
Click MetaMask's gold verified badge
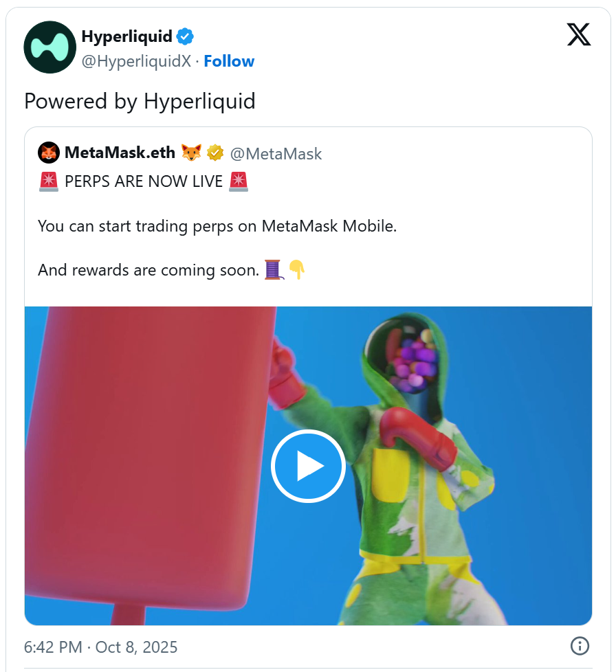pos(215,153)
